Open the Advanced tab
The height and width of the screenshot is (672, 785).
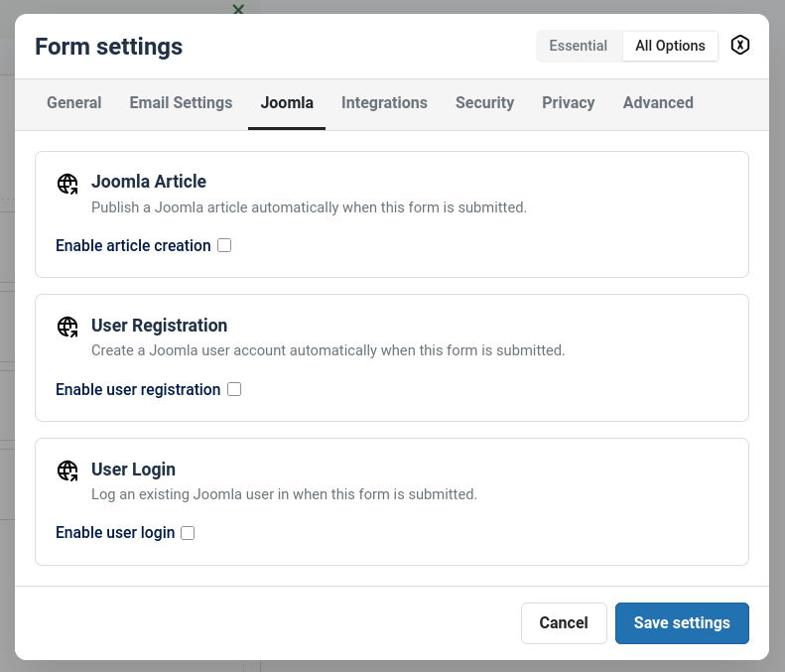click(x=658, y=102)
